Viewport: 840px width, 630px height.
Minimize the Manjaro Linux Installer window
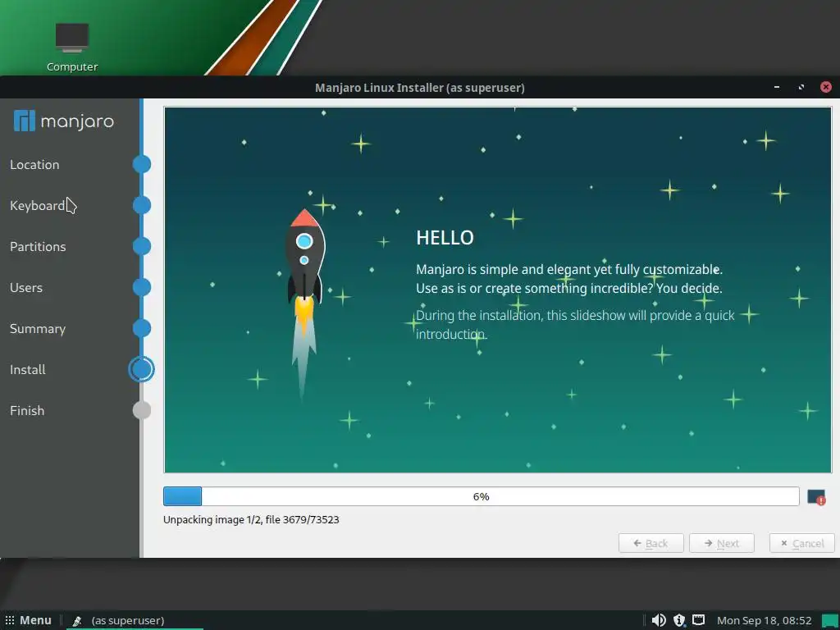pos(777,87)
